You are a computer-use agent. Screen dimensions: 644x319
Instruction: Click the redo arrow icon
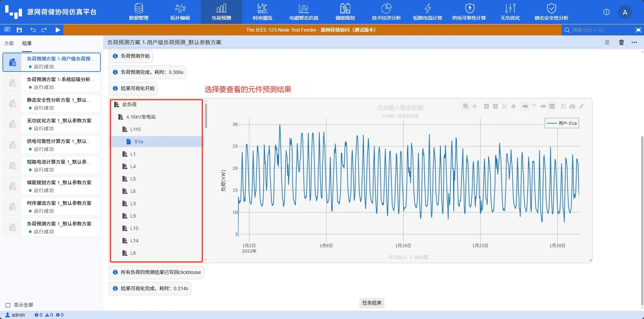point(44,30)
